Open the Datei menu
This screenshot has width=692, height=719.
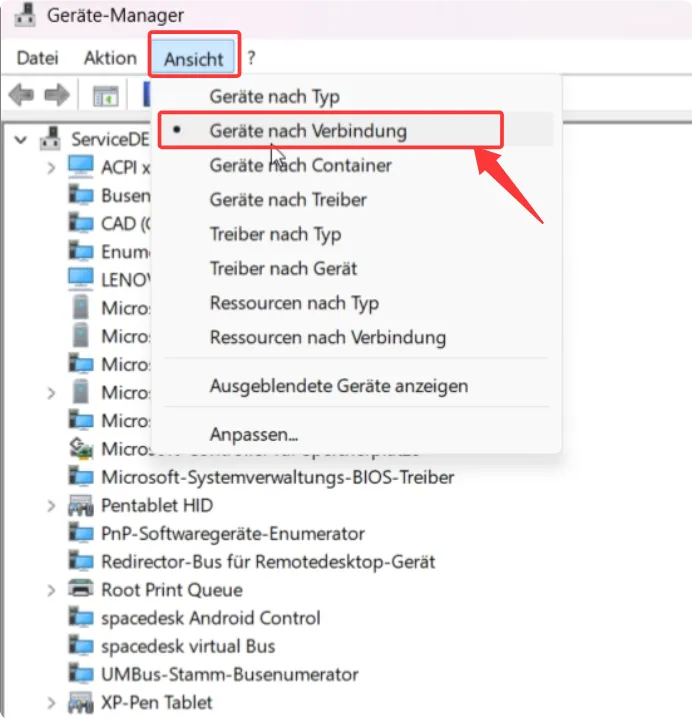tap(38, 58)
